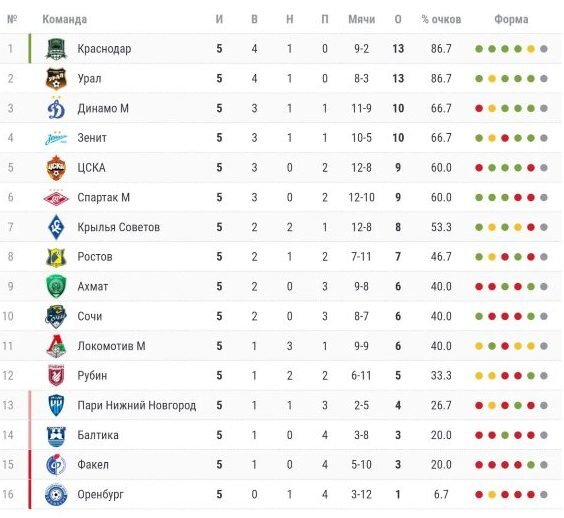Select the Fakel club emblem
The image size is (564, 518).
[56, 465]
